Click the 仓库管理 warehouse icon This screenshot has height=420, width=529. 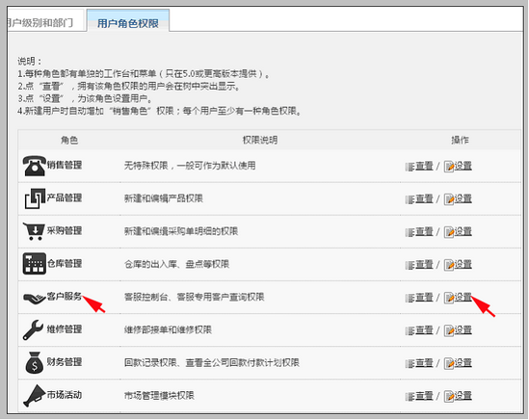pos(34,264)
